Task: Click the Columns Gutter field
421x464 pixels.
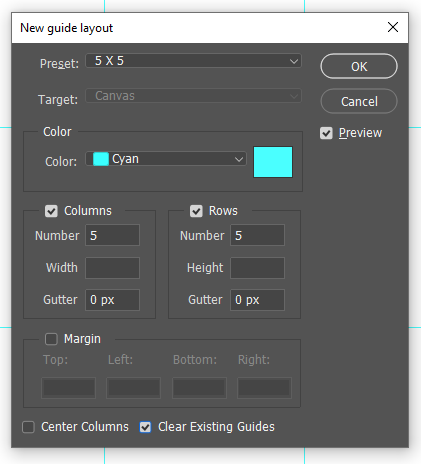Action: pyautogui.click(x=113, y=300)
